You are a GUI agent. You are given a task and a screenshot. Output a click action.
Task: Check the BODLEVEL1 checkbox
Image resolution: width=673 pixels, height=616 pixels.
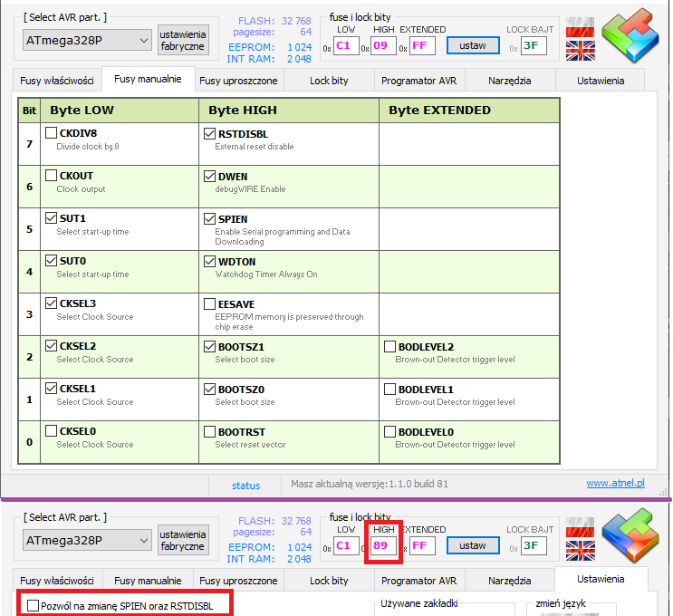(389, 389)
